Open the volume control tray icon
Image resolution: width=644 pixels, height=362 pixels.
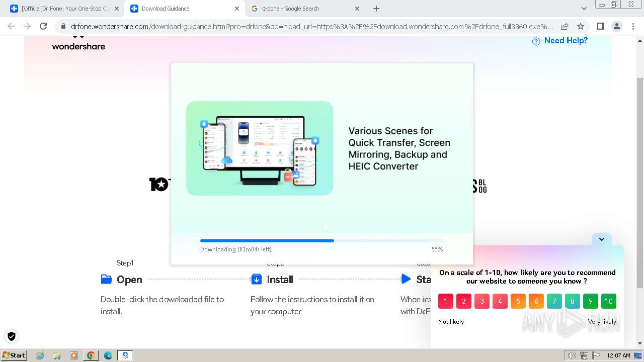click(x=573, y=355)
